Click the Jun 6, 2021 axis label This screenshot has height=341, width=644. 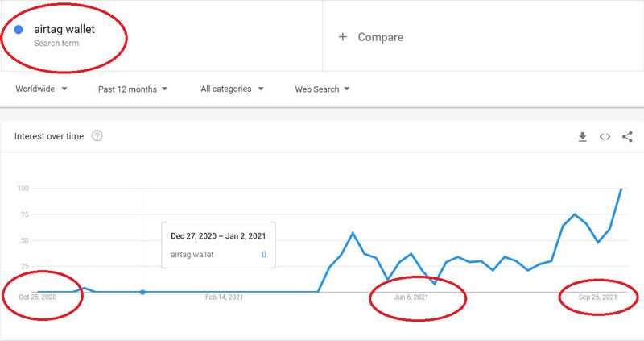411,297
